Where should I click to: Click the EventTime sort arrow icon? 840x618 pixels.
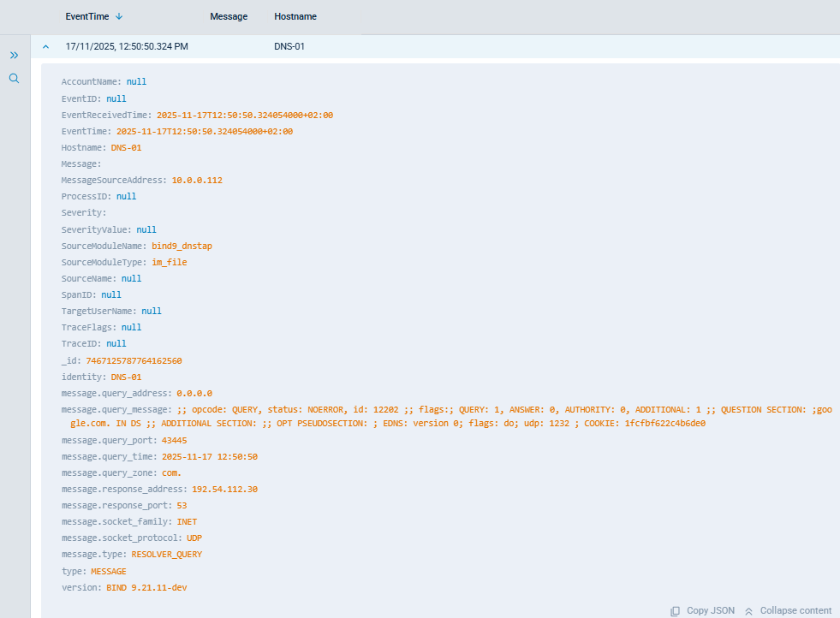[119, 16]
